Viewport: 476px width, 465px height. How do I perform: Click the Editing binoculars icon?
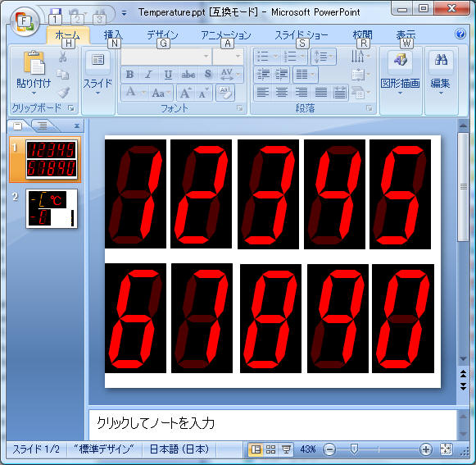(441, 60)
